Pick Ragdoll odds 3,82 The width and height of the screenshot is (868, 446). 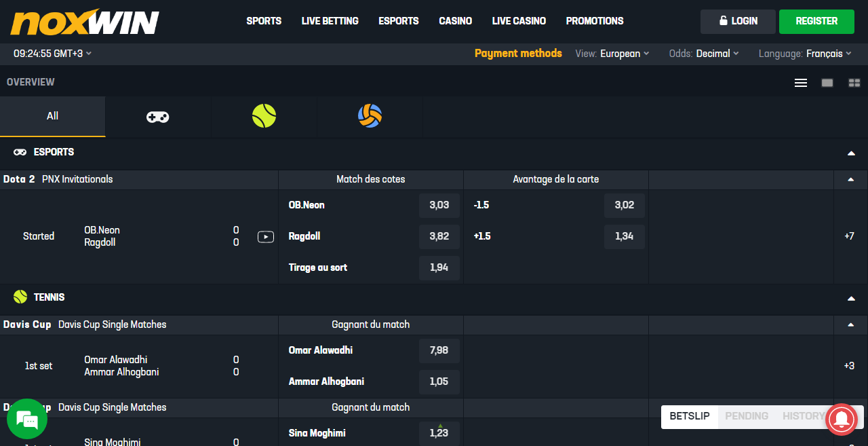(x=439, y=236)
